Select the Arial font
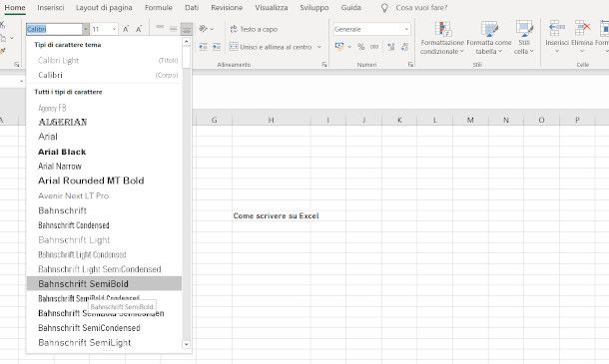609x364 pixels. [x=104, y=137]
